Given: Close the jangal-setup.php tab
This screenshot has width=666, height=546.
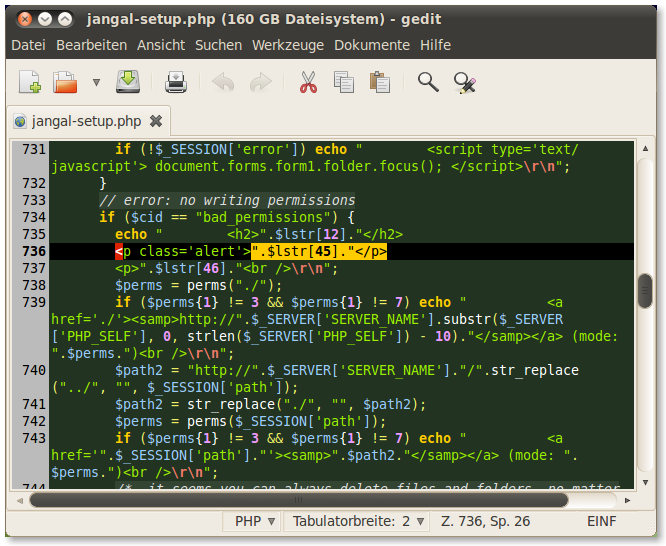Looking at the screenshot, I should click(x=156, y=122).
